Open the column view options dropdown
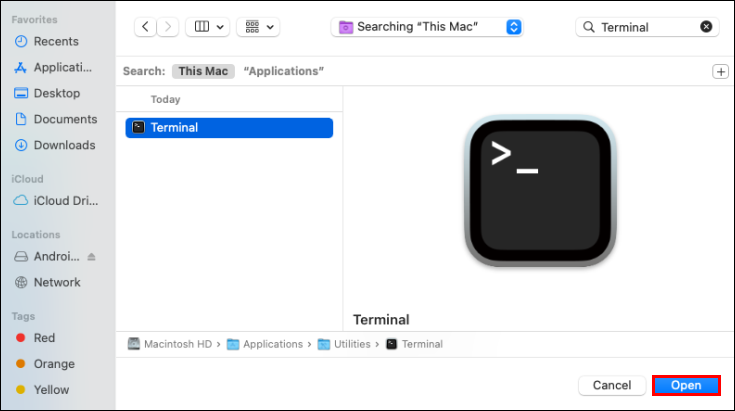The width and height of the screenshot is (735, 411). point(208,27)
